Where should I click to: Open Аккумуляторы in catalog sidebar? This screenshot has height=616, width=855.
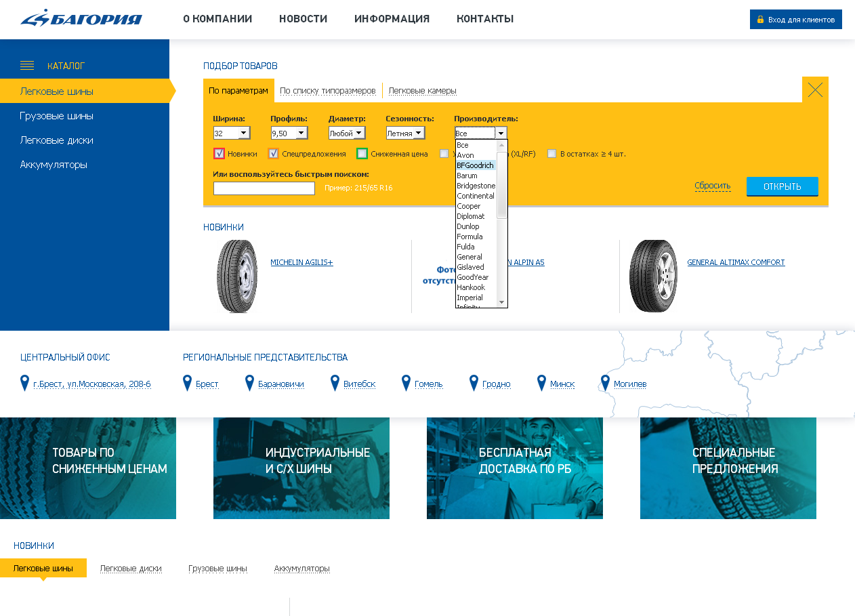tap(54, 165)
